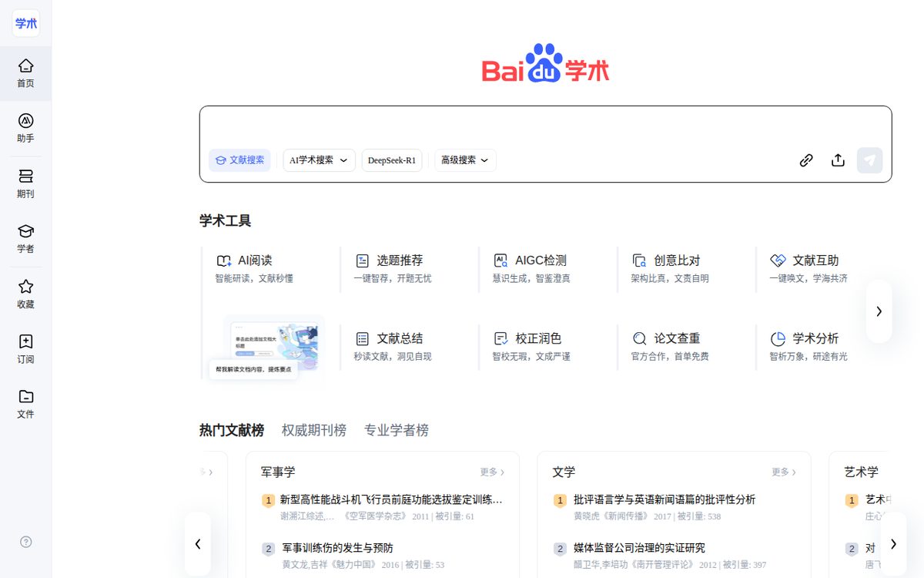This screenshot has width=924, height=578.
Task: Switch to the 权威期刊榜 tab
Action: click(314, 430)
